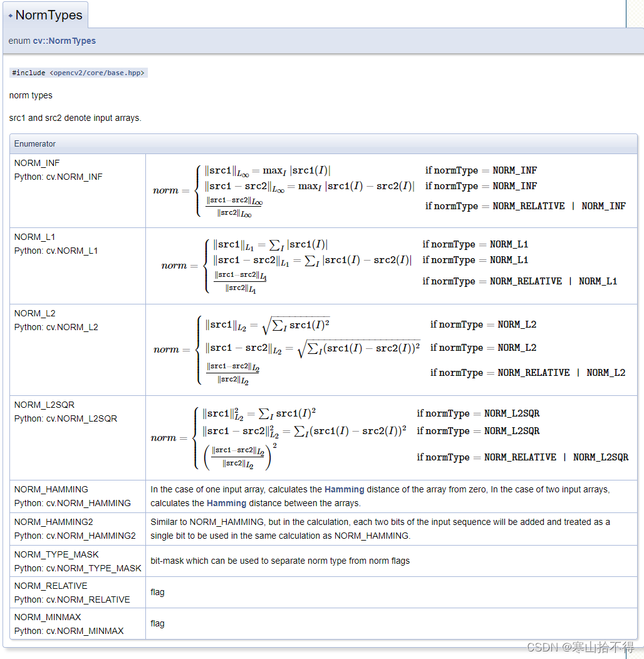Select Python: cv.NORM_INF text
This screenshot has height=659, width=644.
click(x=58, y=177)
